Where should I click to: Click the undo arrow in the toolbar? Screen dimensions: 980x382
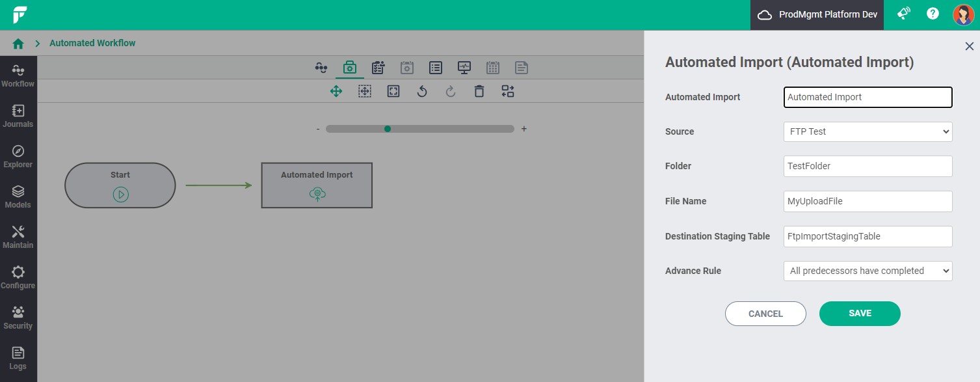pos(422,91)
